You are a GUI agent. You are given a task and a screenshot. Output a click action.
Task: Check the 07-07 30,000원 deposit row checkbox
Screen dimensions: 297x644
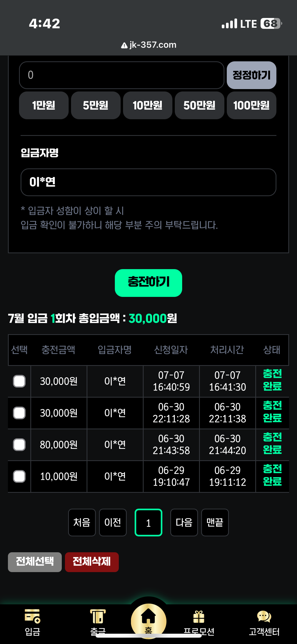pos(19,381)
